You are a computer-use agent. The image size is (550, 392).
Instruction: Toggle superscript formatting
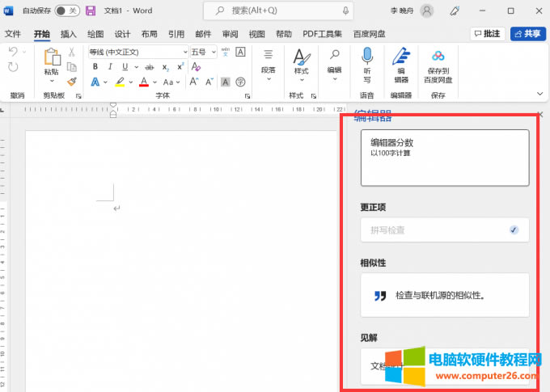click(181, 66)
